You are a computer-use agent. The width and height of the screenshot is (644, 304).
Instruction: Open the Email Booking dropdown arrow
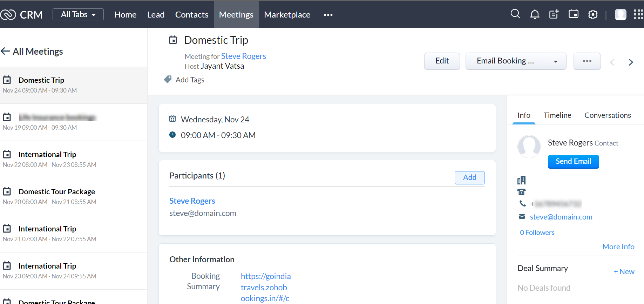(555, 61)
